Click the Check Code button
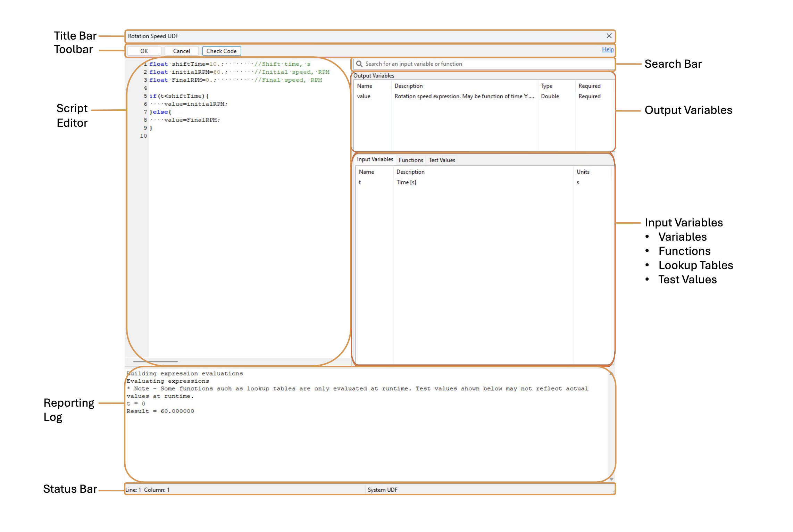Screen dimensions: 793x532 point(222,51)
